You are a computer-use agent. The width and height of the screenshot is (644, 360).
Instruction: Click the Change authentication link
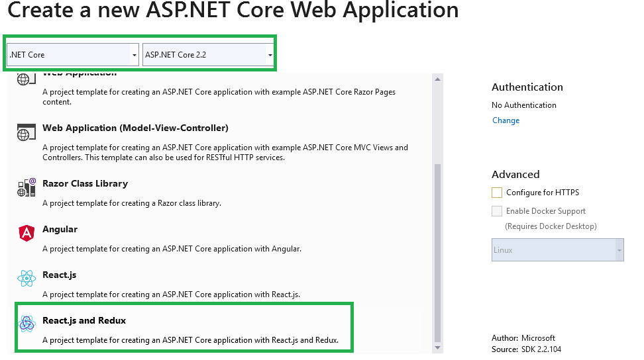pos(506,120)
